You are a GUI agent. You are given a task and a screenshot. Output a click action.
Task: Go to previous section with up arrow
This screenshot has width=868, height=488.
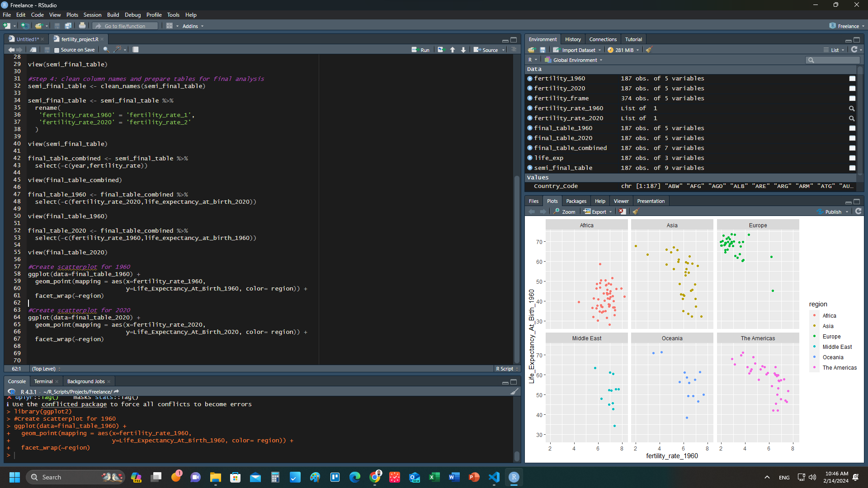coord(453,50)
